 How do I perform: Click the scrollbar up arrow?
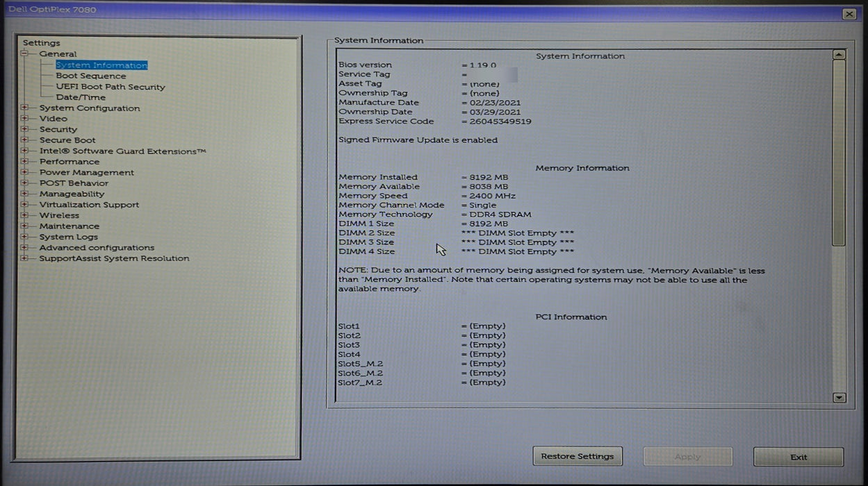pyautogui.click(x=840, y=54)
